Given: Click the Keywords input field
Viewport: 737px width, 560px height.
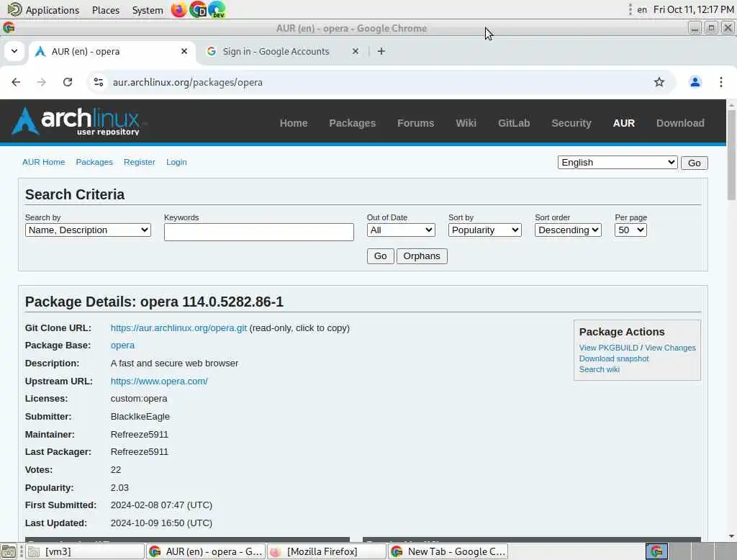Looking at the screenshot, I should [258, 232].
